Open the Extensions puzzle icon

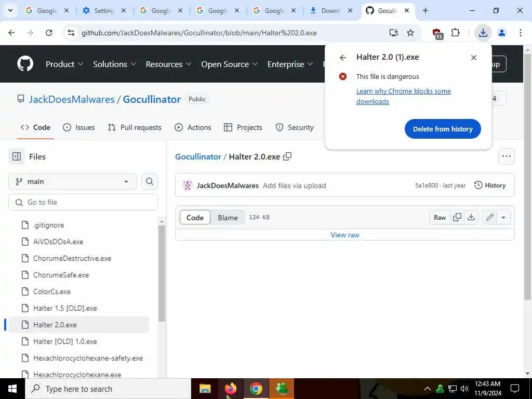click(x=455, y=33)
